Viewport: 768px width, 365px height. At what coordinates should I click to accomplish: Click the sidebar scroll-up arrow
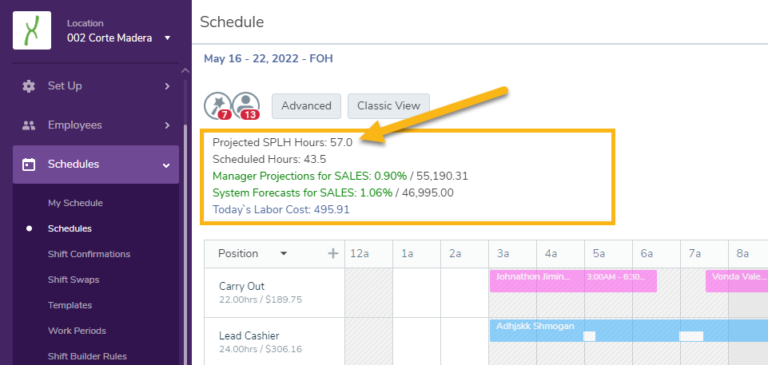click(x=185, y=71)
